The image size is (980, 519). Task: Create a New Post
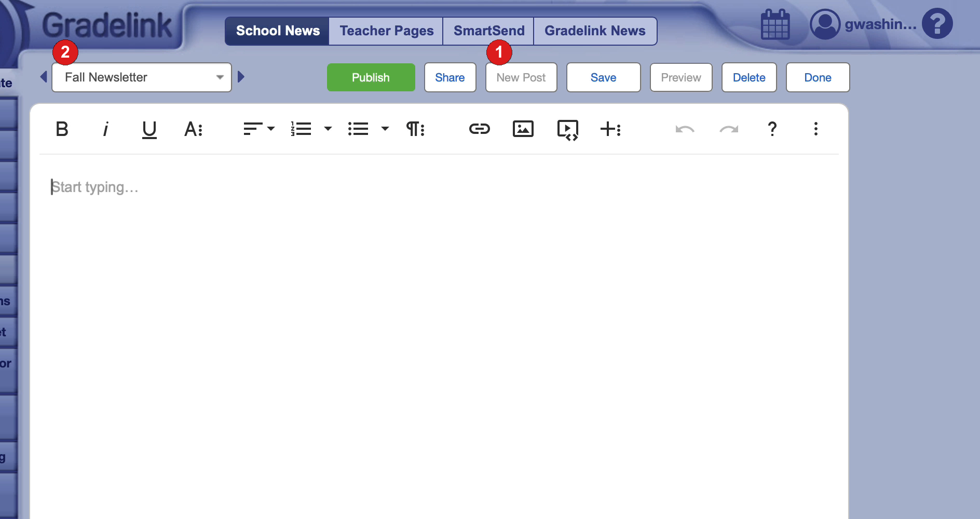(x=521, y=77)
